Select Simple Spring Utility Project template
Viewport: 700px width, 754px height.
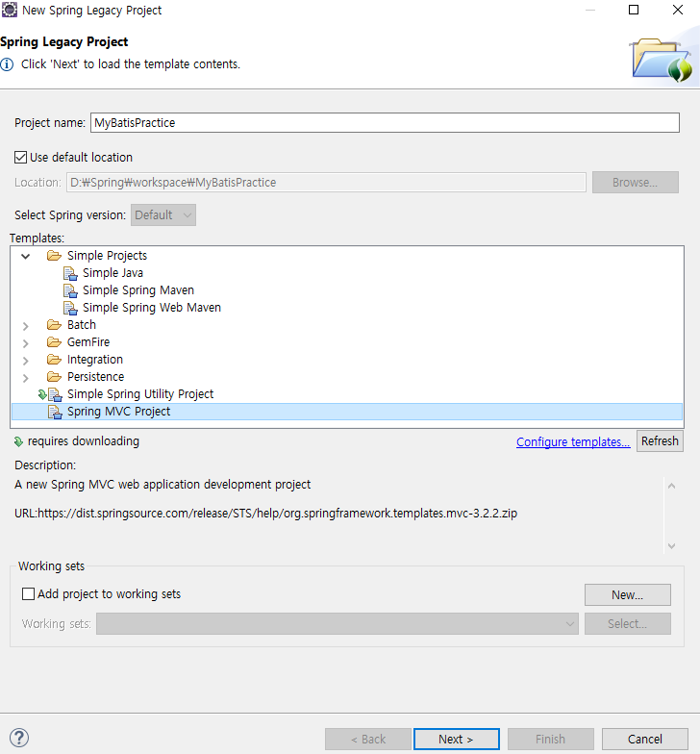140,394
